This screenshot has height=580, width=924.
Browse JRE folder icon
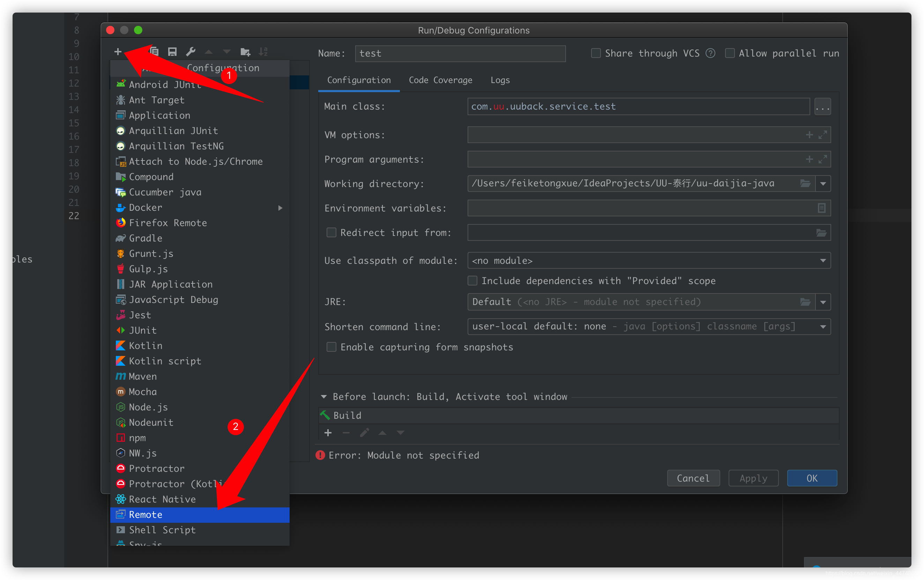805,302
